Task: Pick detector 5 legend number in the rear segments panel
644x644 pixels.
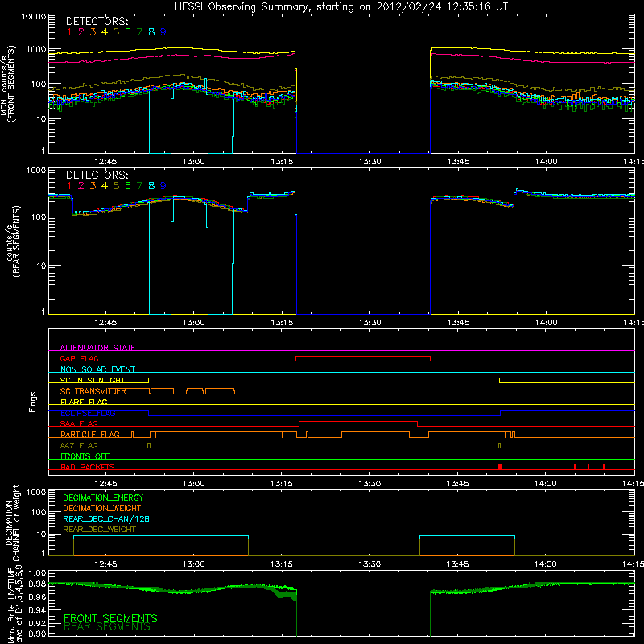Action: (x=116, y=186)
